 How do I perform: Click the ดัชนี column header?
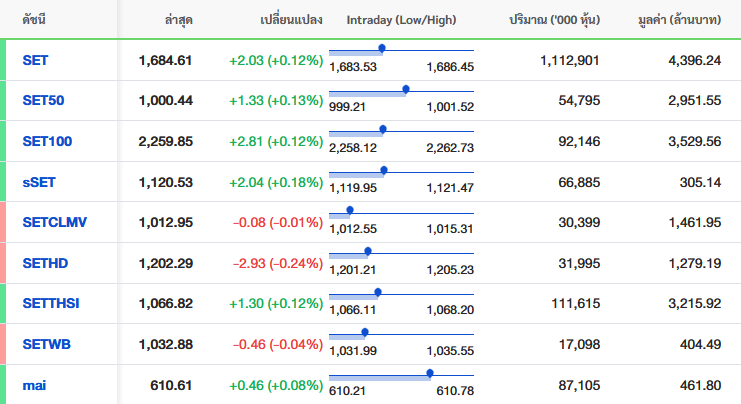34,20
